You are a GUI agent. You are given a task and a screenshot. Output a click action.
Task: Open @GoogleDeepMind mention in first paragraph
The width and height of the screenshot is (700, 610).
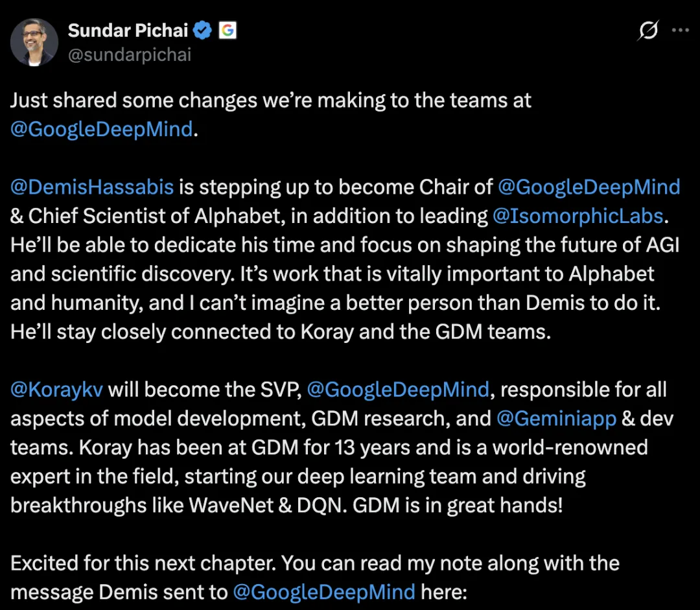point(102,129)
